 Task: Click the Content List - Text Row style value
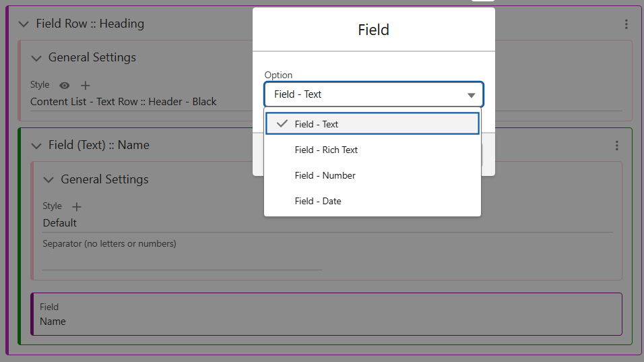(x=123, y=102)
